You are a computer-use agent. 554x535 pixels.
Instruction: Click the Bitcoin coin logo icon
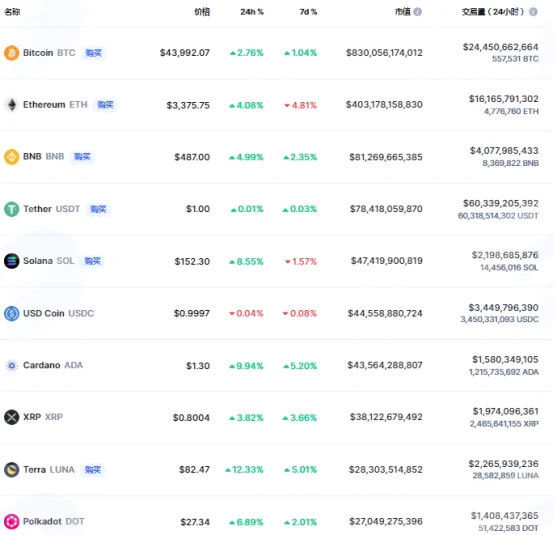pos(12,53)
